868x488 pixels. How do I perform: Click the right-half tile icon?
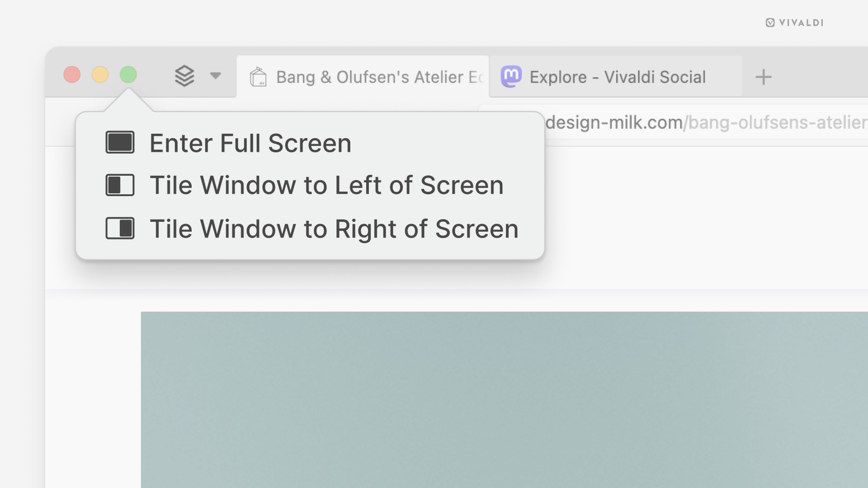pos(120,228)
